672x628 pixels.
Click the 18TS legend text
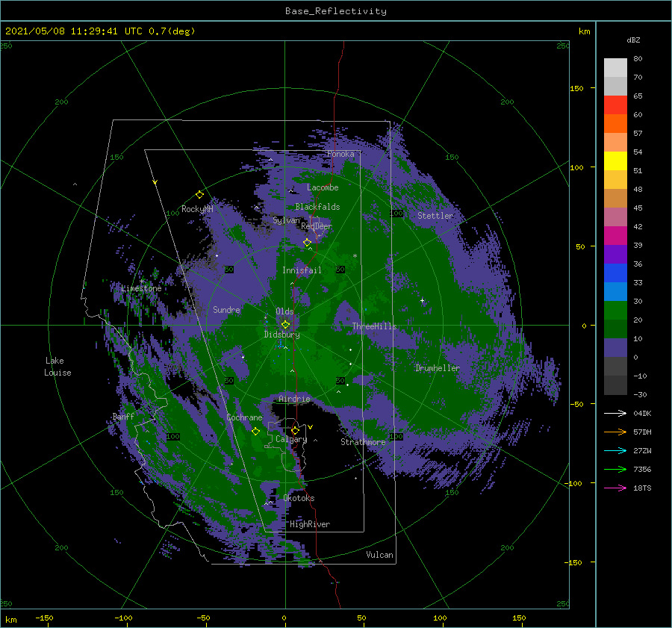[642, 488]
